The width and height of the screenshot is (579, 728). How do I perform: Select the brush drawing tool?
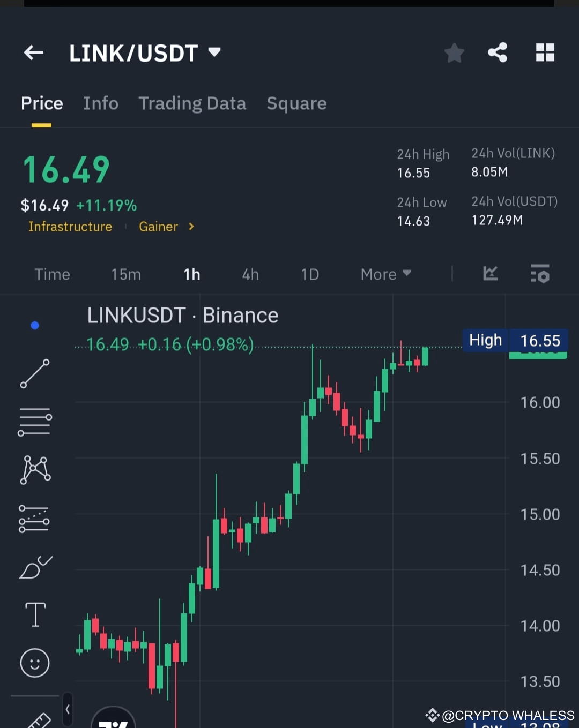point(35,567)
